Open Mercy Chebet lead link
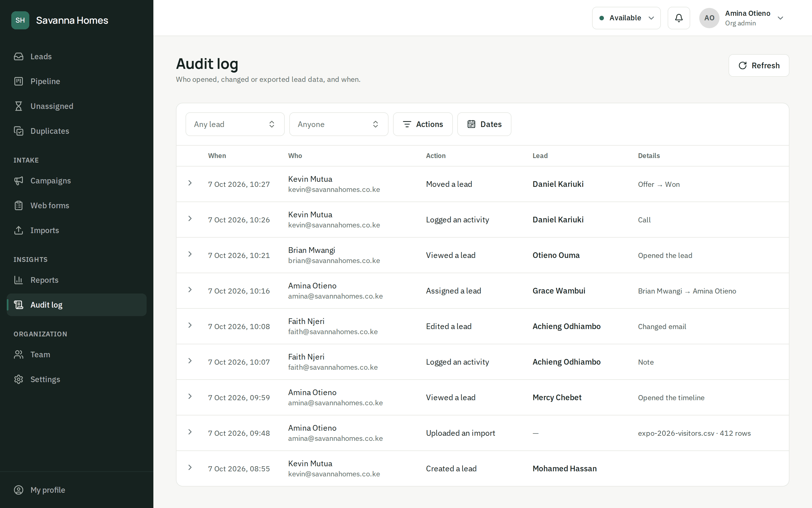The image size is (812, 508). coord(557,398)
